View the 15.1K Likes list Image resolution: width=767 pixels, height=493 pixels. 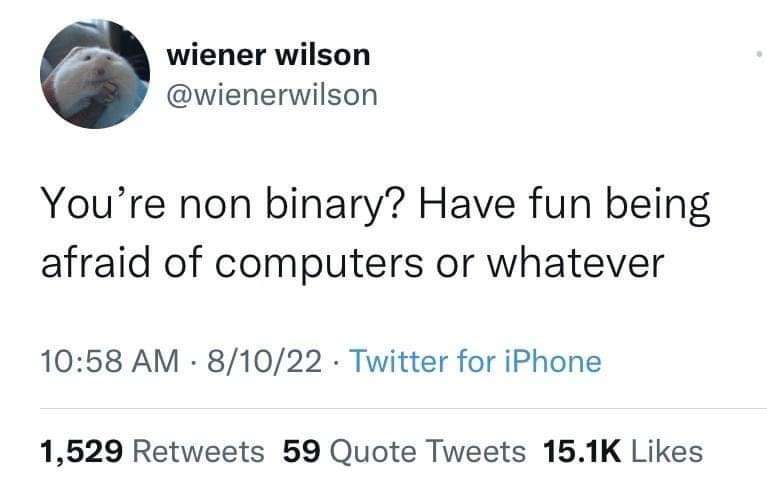623,451
